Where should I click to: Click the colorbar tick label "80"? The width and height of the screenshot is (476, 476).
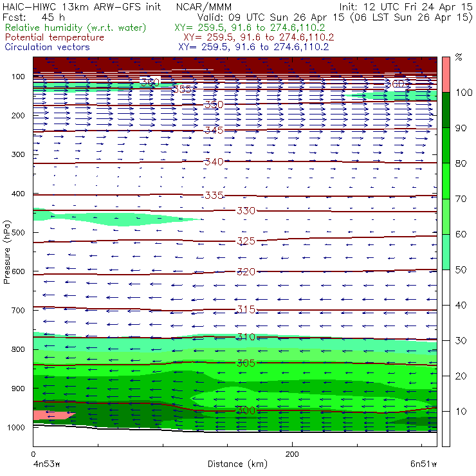pyautogui.click(x=461, y=163)
